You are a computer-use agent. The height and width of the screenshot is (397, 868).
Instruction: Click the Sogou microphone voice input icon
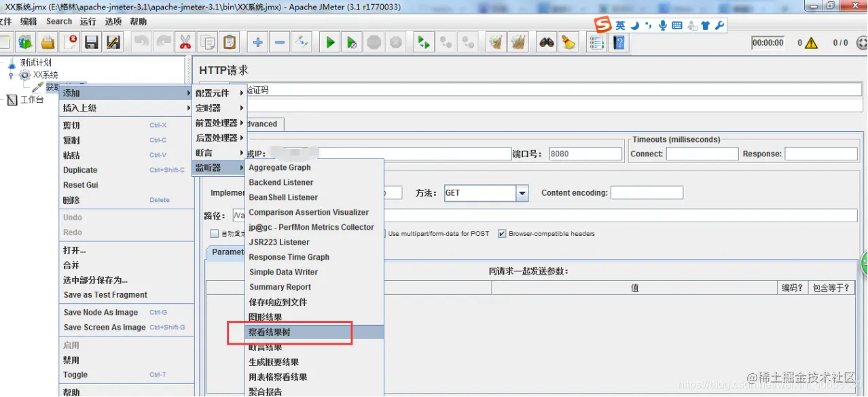(662, 25)
